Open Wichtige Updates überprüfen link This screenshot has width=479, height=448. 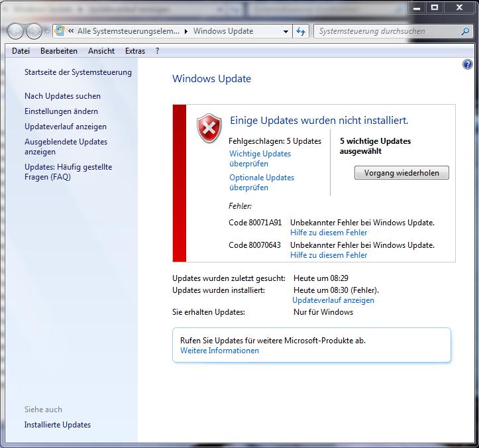point(260,158)
